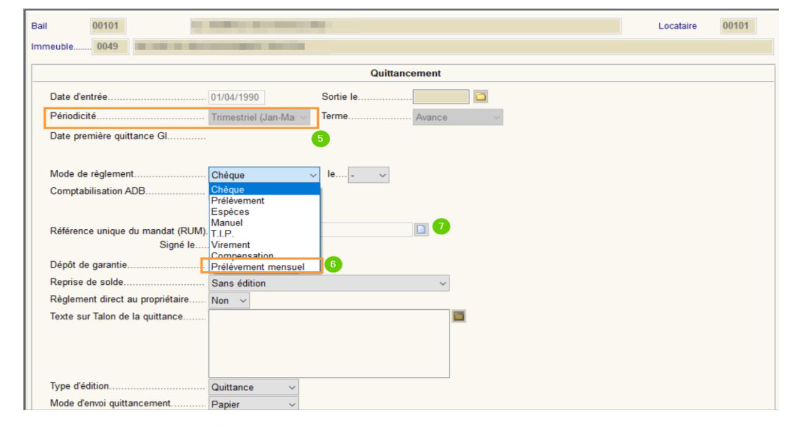
Task: Click the green number 7 marker
Action: pyautogui.click(x=440, y=227)
